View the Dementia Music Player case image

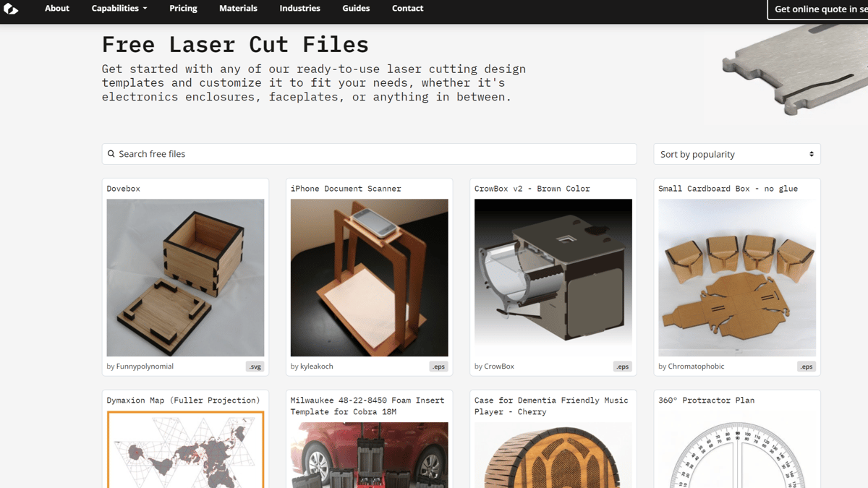coord(553,455)
